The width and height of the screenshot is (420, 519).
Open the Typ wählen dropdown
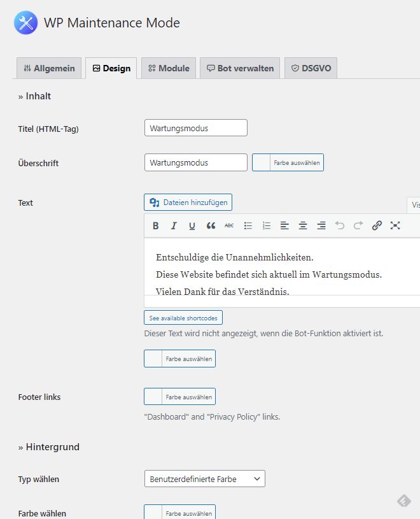205,479
